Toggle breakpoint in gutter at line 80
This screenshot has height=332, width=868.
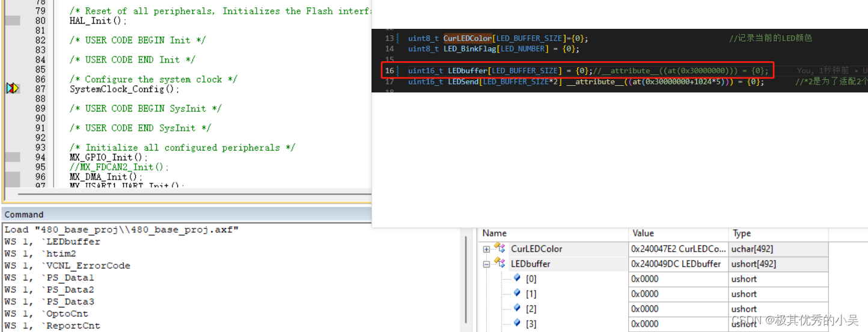(12, 21)
